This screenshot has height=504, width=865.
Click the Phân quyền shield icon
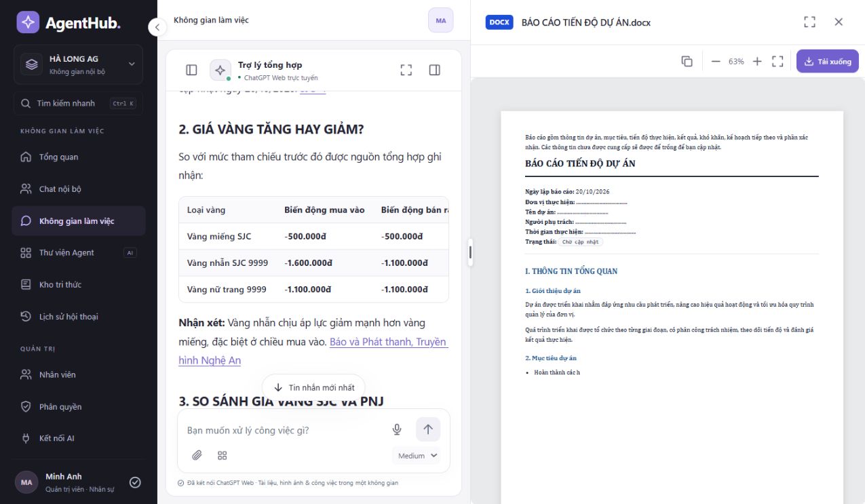pos(26,407)
